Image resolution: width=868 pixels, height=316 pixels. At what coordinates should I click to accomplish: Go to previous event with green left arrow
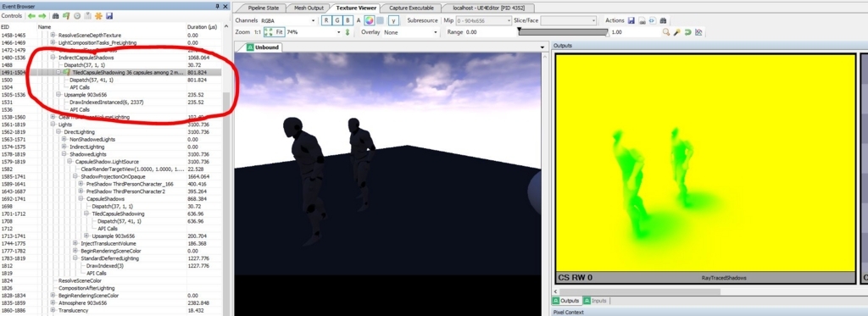click(31, 16)
